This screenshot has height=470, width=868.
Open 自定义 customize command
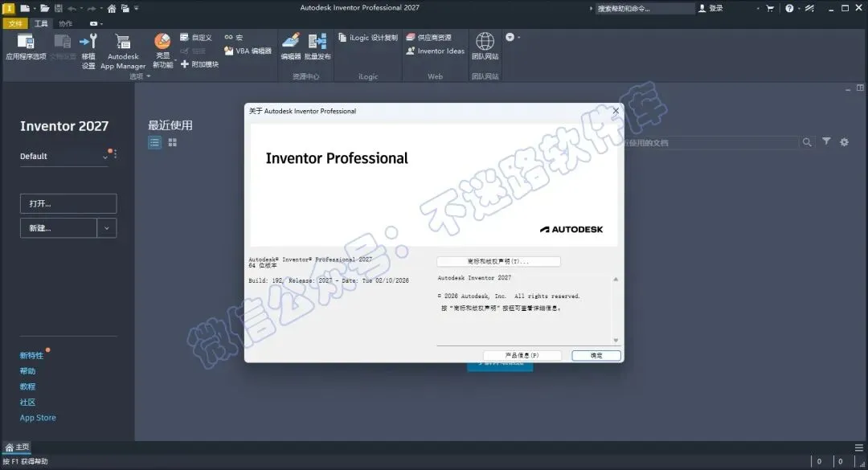(196, 38)
